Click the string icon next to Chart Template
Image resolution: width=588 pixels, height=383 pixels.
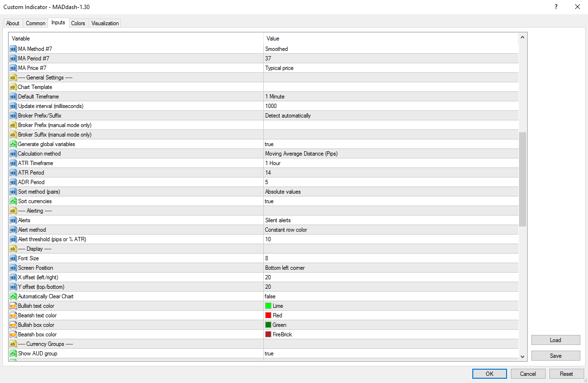[x=13, y=87]
